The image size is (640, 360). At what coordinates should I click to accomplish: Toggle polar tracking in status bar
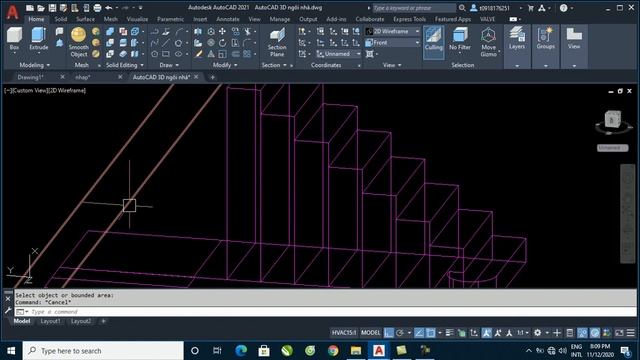tap(400, 333)
